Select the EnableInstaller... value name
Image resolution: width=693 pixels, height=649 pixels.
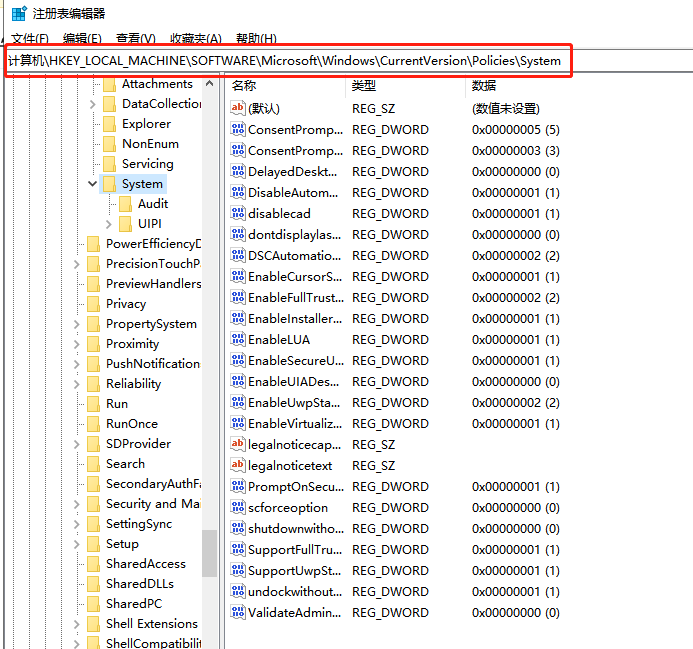tap(295, 319)
